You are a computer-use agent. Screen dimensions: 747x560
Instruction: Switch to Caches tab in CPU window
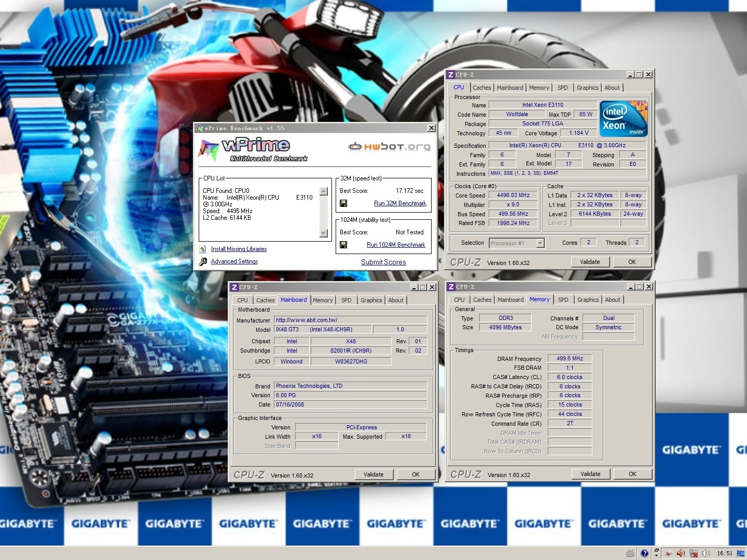point(481,88)
